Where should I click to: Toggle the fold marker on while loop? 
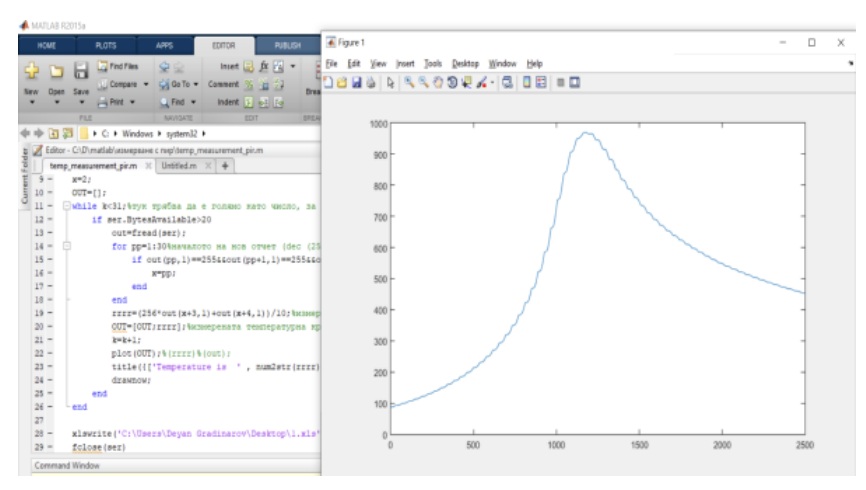coord(66,205)
